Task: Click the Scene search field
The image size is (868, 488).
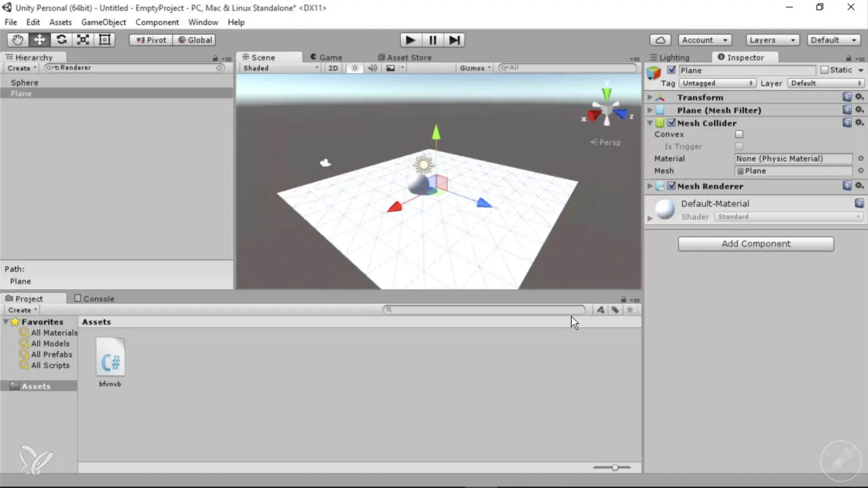Action: [x=567, y=68]
